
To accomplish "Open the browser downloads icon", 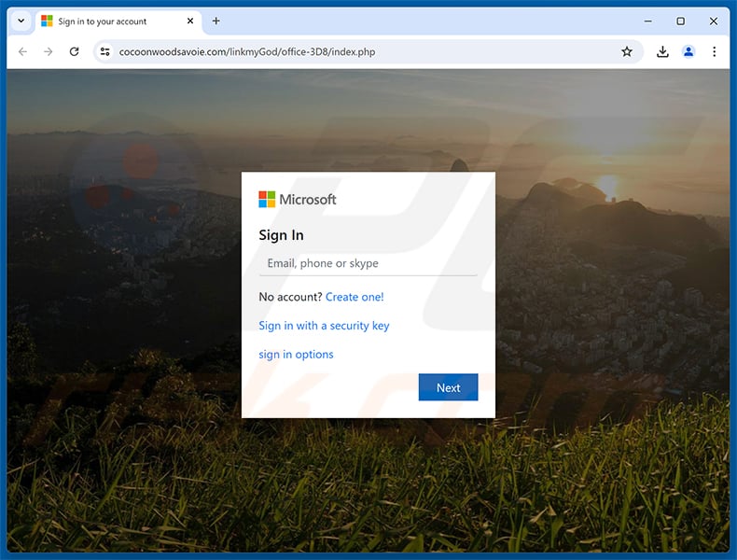I will (662, 51).
